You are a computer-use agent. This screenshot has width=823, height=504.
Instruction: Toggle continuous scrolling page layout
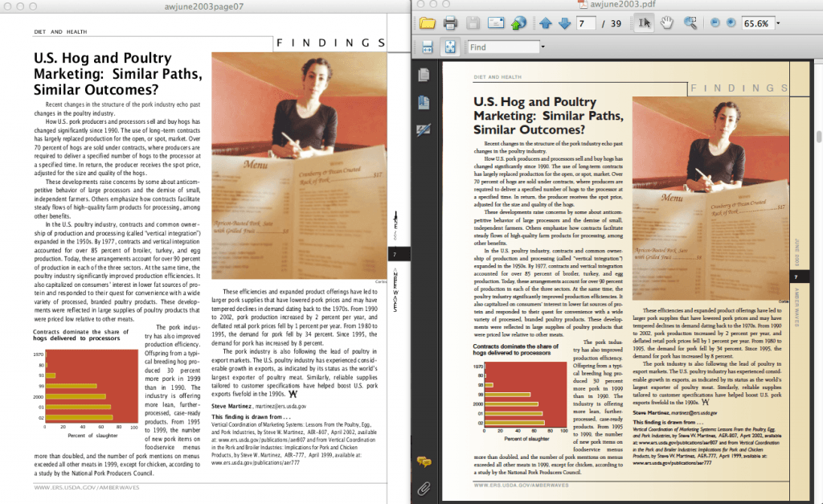coord(428,47)
